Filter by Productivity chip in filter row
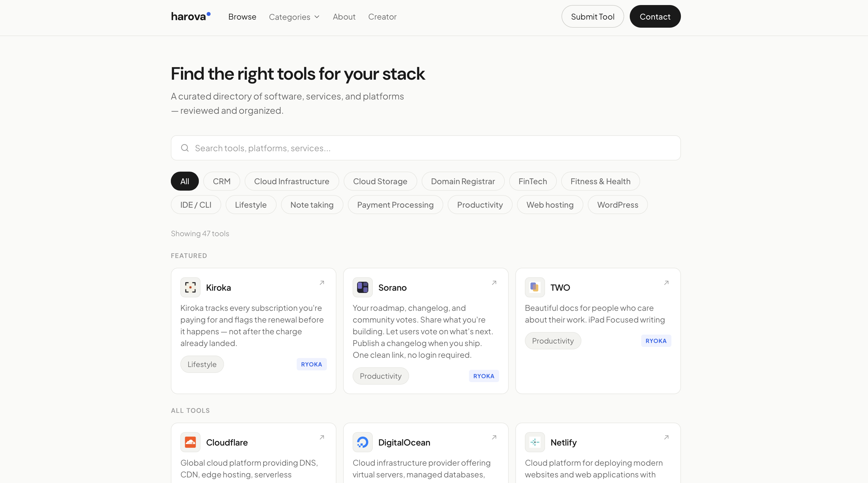 [480, 205]
